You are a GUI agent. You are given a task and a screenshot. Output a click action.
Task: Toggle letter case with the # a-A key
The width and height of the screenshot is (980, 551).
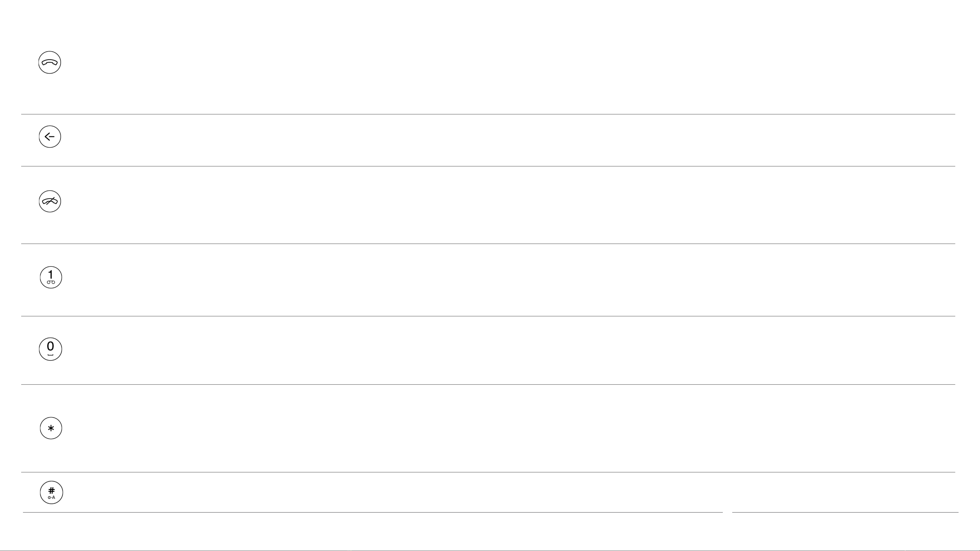[x=51, y=492]
